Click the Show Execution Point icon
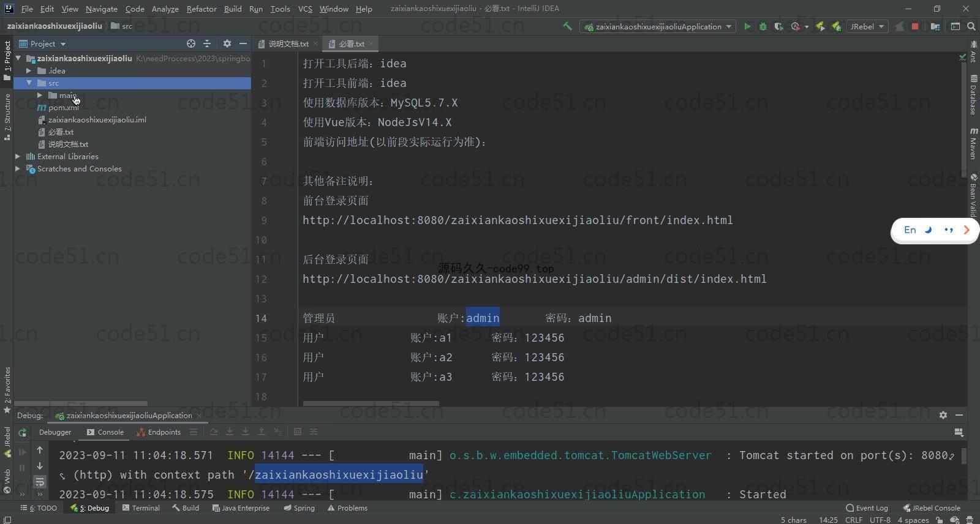Image resolution: width=980 pixels, height=524 pixels. [194, 432]
